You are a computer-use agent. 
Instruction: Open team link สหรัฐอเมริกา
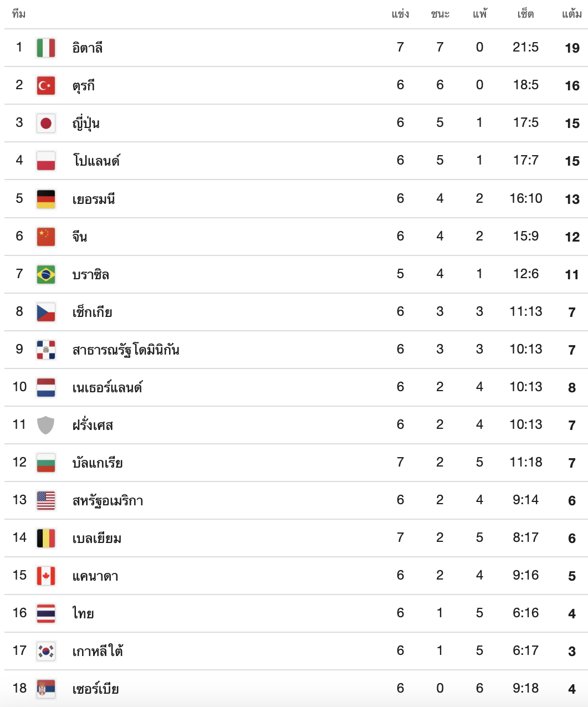[108, 501]
